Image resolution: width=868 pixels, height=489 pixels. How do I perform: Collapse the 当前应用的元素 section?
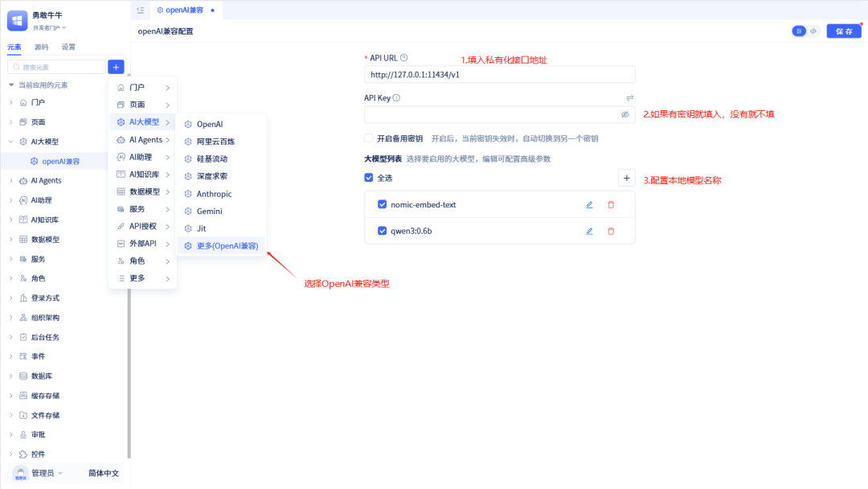tap(10, 84)
